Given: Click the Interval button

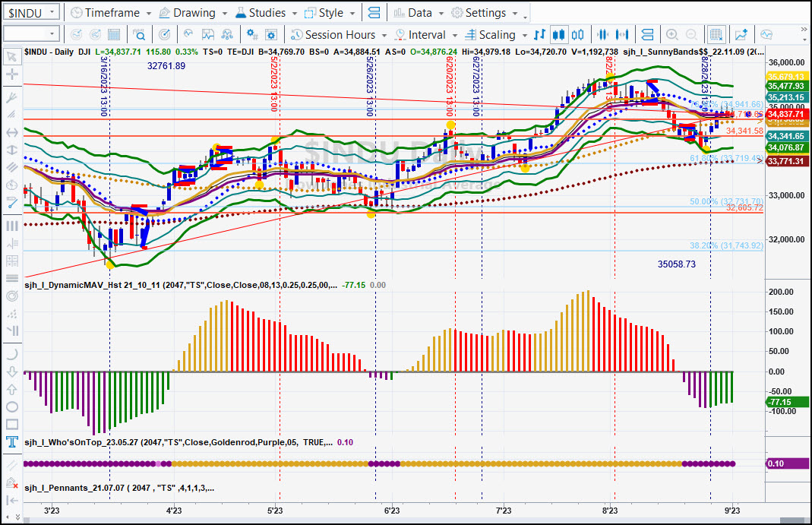Looking at the screenshot, I should click(x=421, y=35).
